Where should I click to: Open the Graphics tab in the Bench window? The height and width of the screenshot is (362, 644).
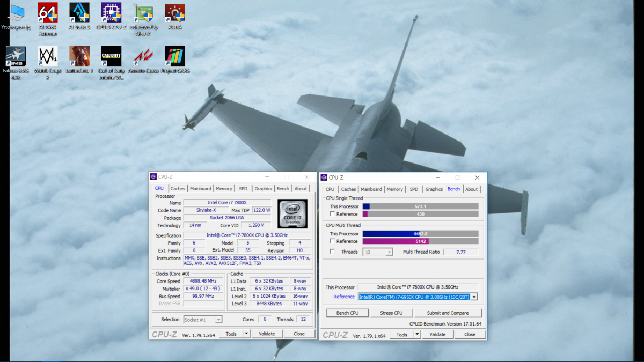tap(434, 189)
